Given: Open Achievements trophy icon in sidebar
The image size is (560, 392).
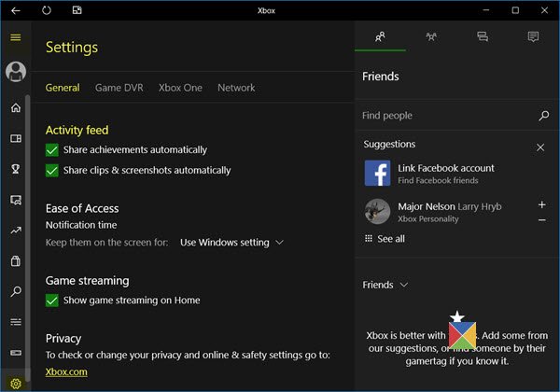Looking at the screenshot, I should coord(15,169).
